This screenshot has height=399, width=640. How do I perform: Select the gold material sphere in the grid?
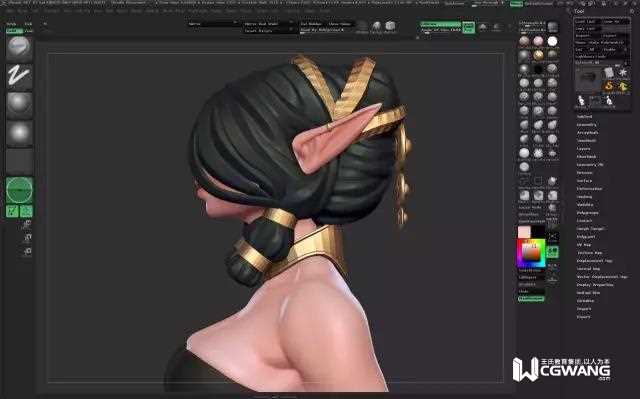click(x=538, y=55)
